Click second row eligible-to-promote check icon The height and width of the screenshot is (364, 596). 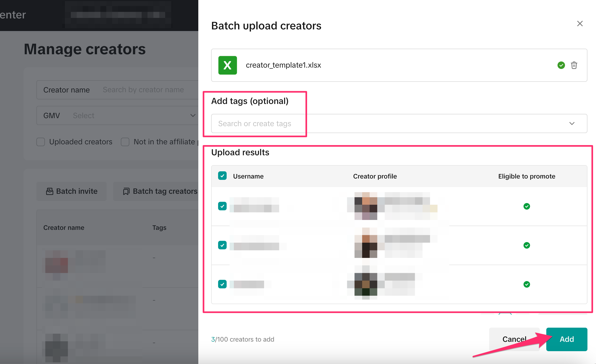[x=527, y=245]
